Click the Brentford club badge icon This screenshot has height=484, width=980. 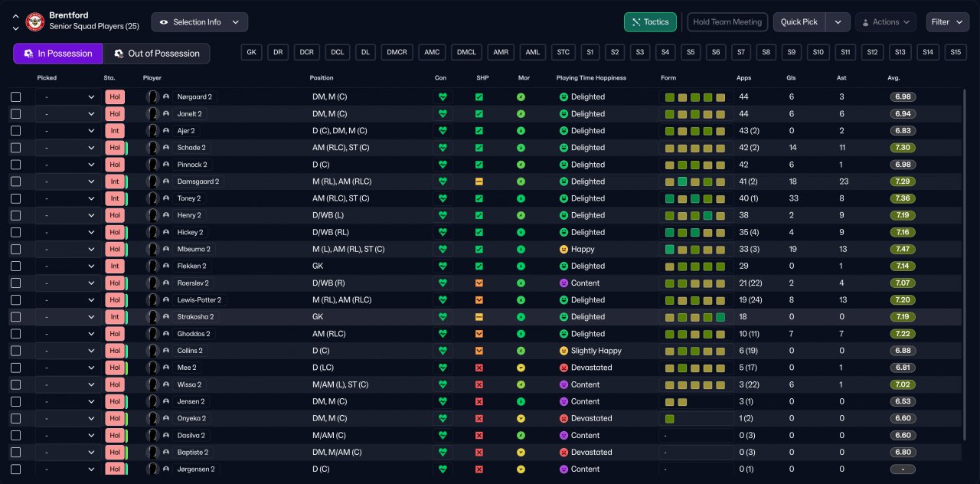click(35, 22)
